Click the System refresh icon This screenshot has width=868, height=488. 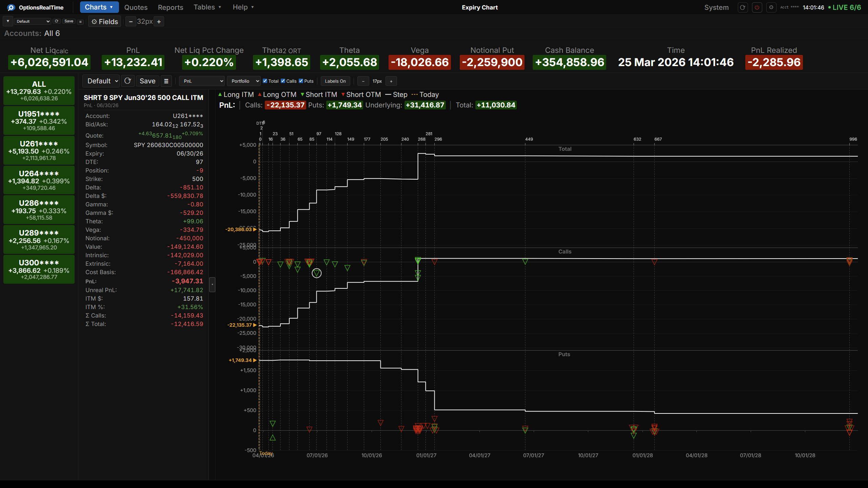743,7
